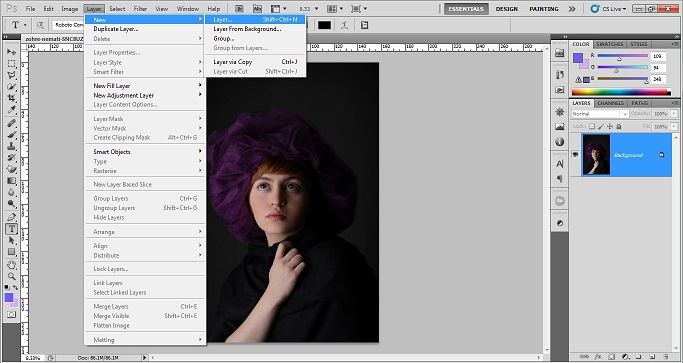This screenshot has width=683, height=363.
Task: Switch to the Paths tab
Action: [x=639, y=103]
